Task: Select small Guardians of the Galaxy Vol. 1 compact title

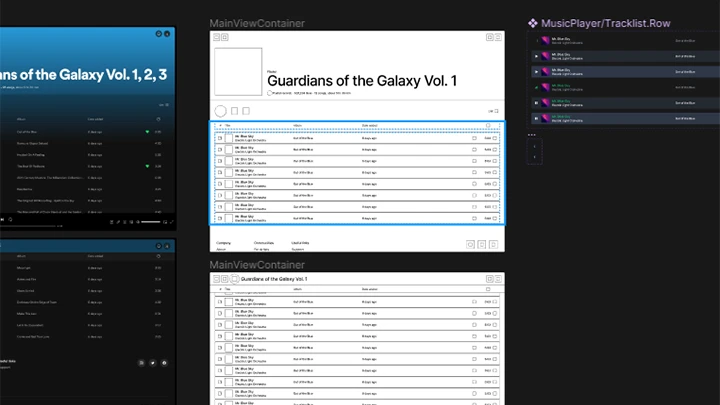Action: click(x=274, y=279)
